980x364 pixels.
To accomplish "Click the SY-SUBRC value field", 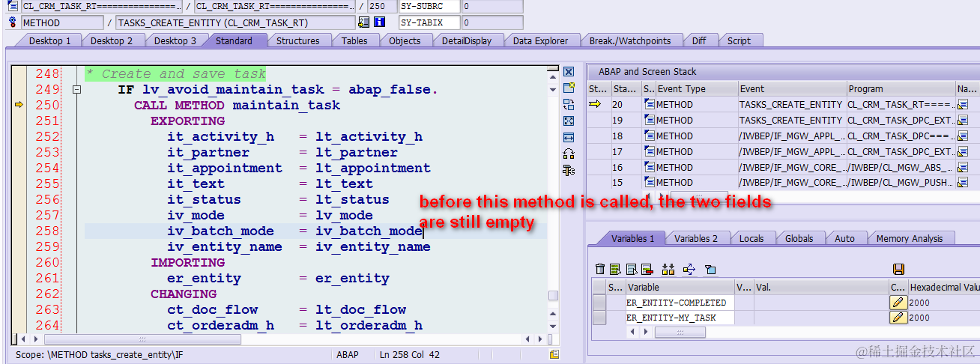I will pyautogui.click(x=491, y=6).
